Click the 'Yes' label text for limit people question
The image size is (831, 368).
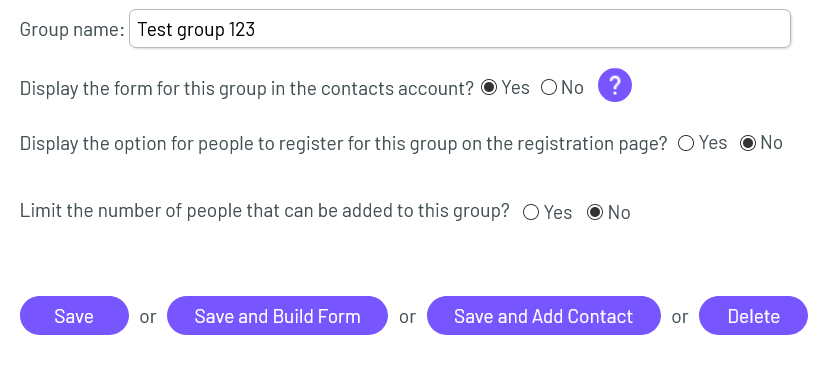click(x=558, y=213)
